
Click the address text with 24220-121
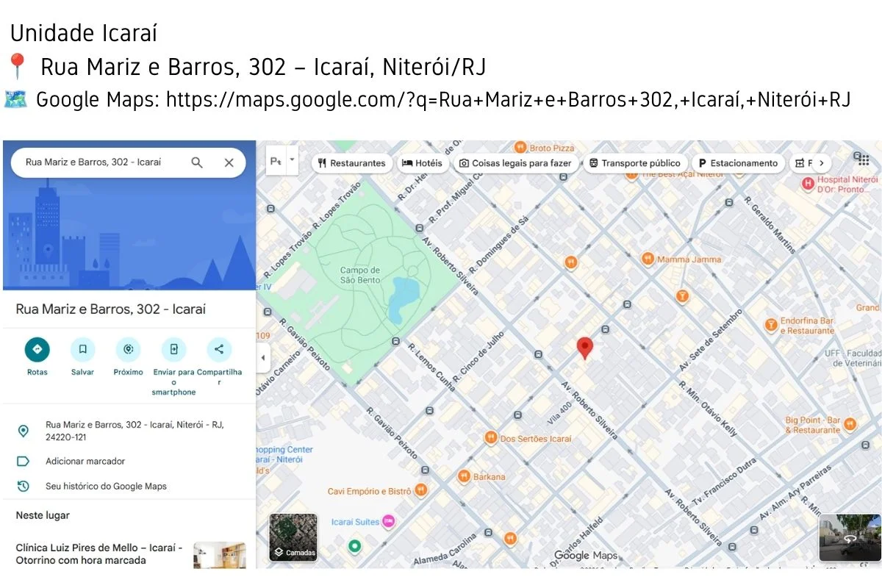click(135, 431)
